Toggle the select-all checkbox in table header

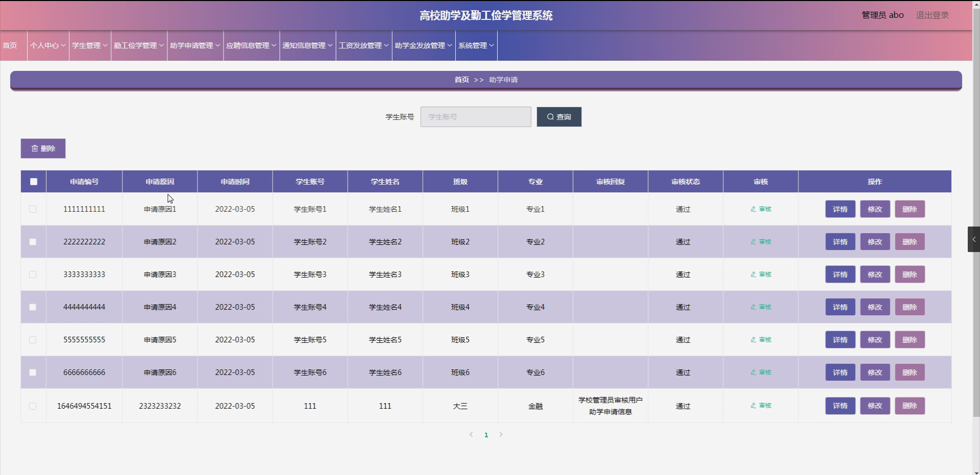[34, 182]
